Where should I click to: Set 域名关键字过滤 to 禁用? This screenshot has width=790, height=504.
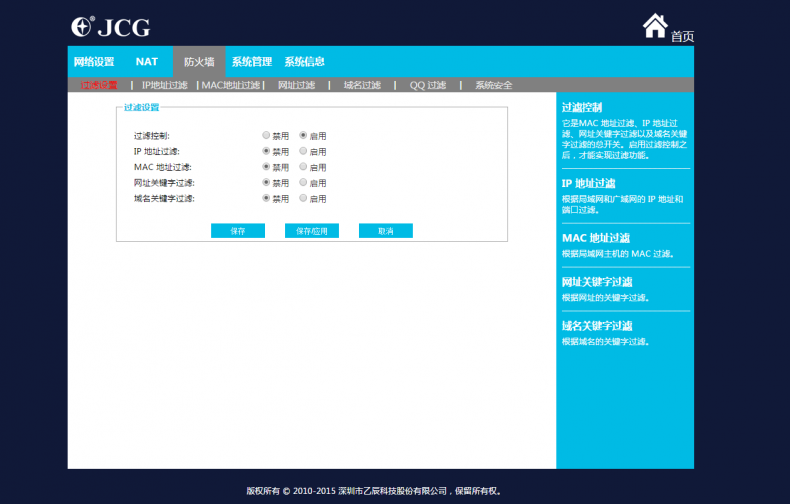[x=266, y=198]
